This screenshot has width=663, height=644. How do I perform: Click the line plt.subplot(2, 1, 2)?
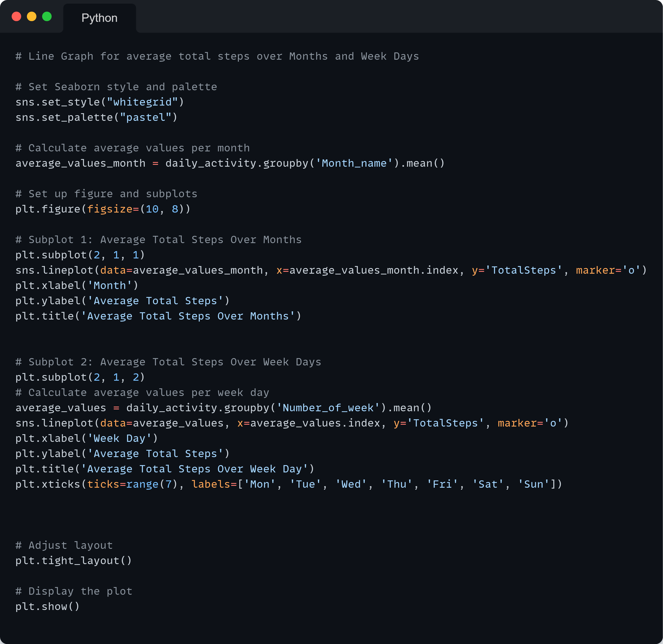[x=80, y=377]
